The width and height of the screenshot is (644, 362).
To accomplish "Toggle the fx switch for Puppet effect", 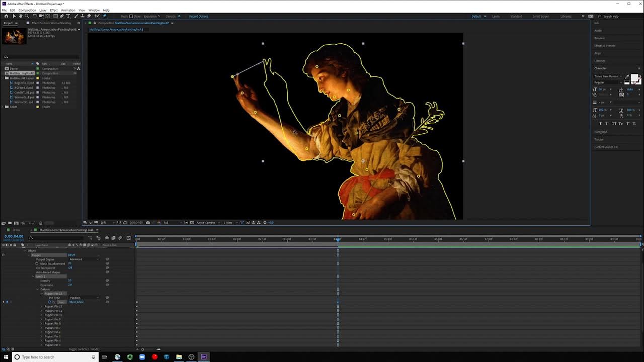I will click(3, 255).
